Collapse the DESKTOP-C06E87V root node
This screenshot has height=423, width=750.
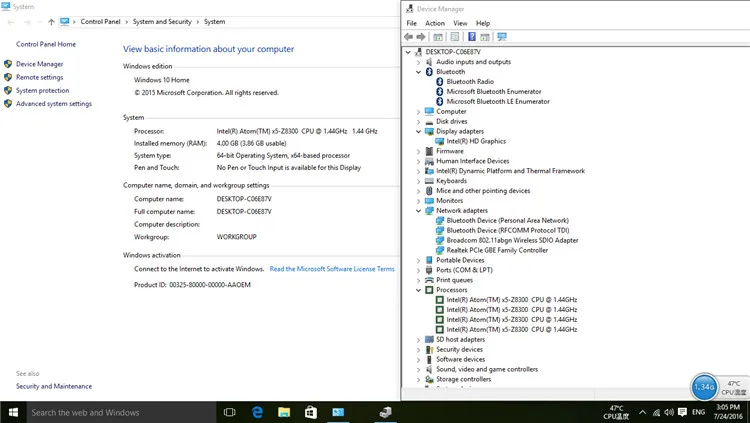[x=408, y=52]
